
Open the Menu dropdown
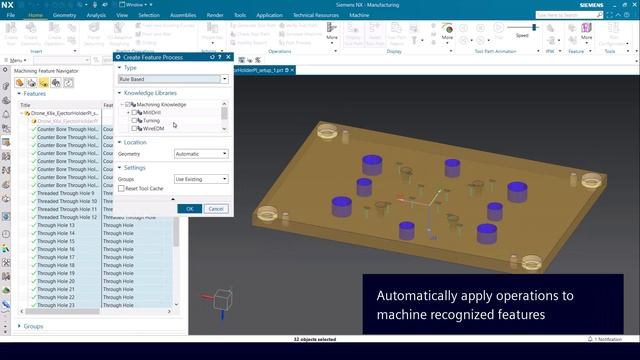16,60
